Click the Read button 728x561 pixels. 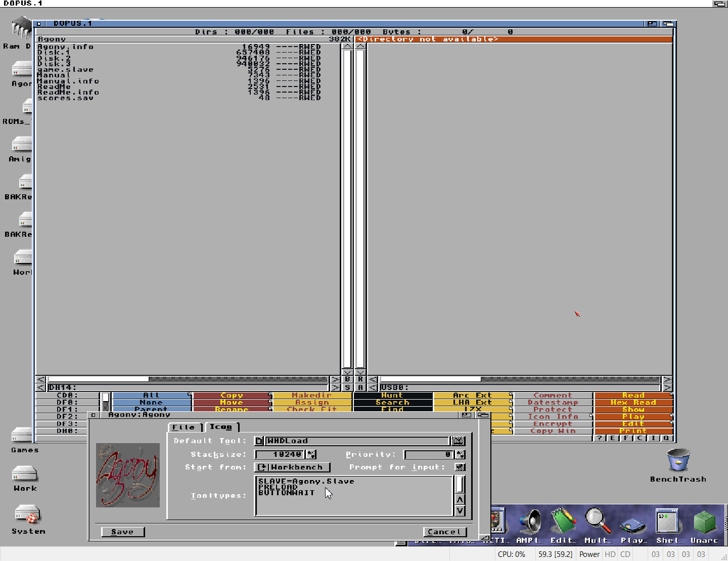pyautogui.click(x=633, y=395)
